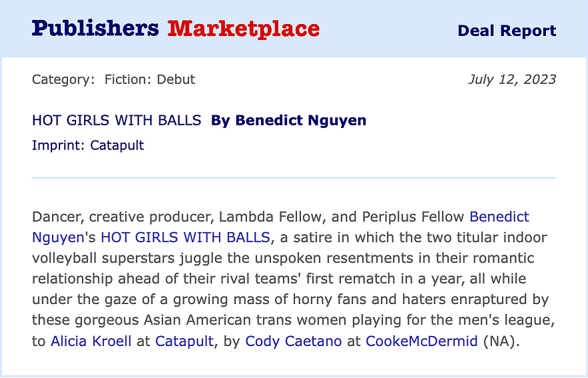Click the Fiction: Debut category text
Screen dimensions: 588x378
pyautogui.click(x=150, y=79)
